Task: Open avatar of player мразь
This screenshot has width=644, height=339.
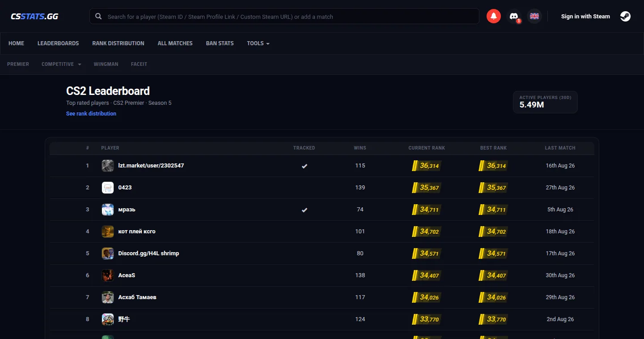Action: [108, 210]
